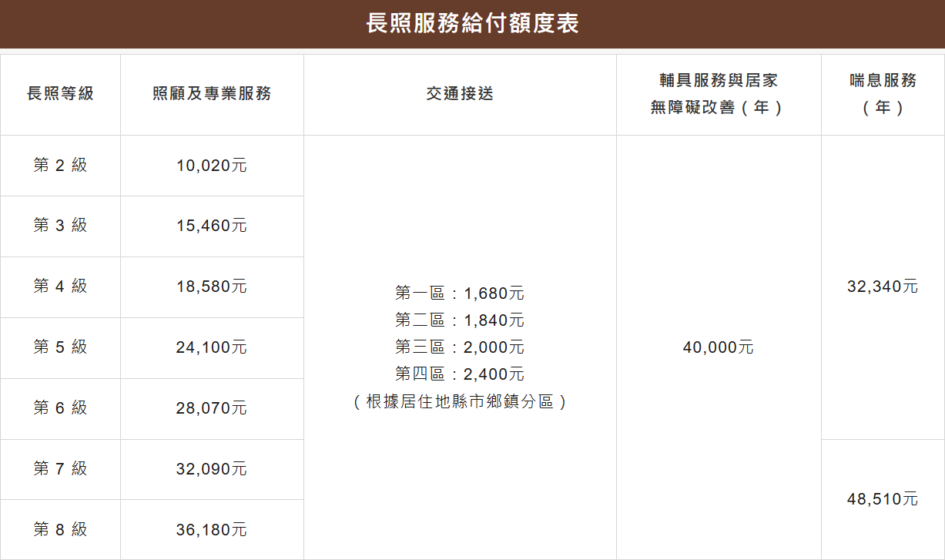Screen dimensions: 945x560
Task: Select the 第 5 級 row label
Action: coord(60,347)
